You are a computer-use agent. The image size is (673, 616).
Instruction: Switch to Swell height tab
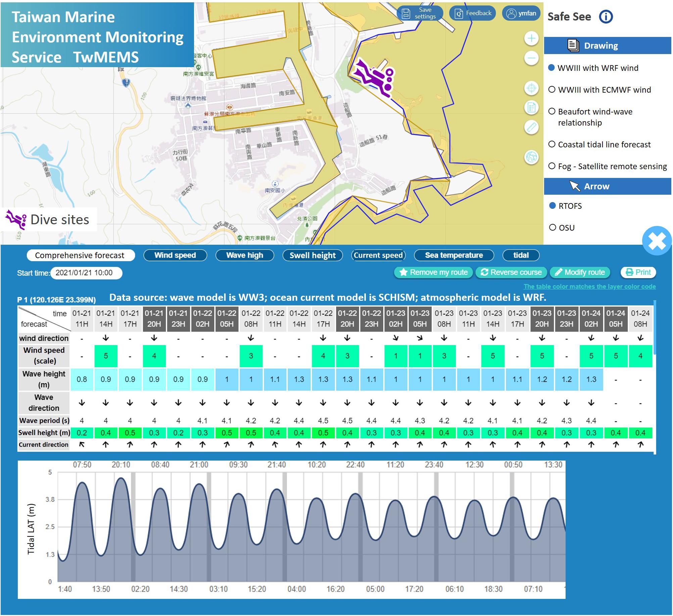point(313,255)
